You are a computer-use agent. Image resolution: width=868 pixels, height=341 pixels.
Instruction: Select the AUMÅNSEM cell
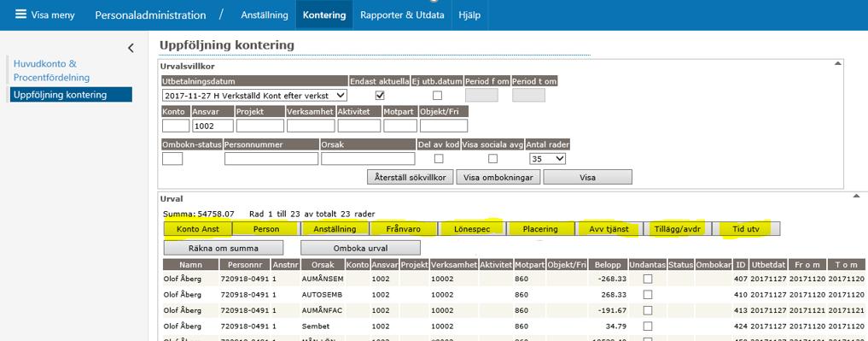(323, 279)
